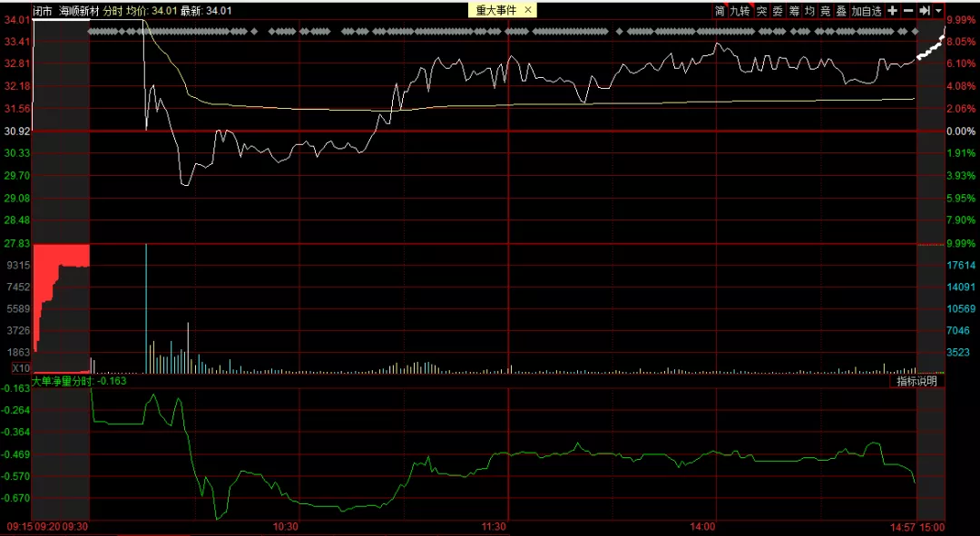Open 指标说明 indicator description

916,381
